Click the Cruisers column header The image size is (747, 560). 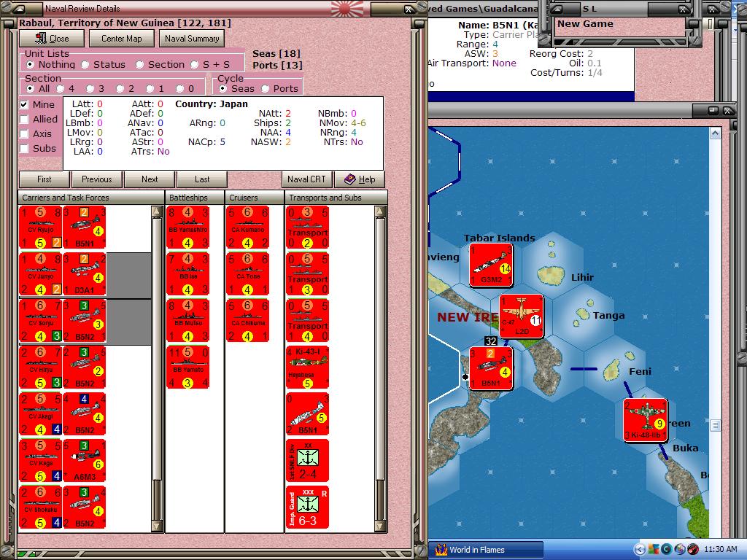(x=255, y=197)
